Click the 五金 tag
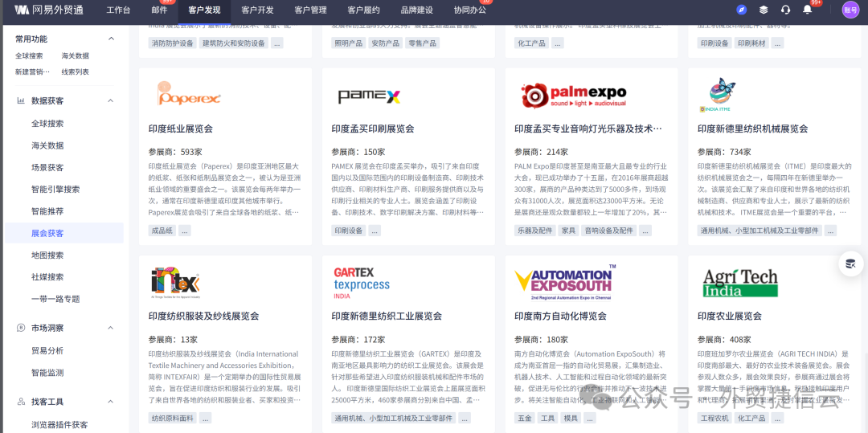 click(x=524, y=418)
